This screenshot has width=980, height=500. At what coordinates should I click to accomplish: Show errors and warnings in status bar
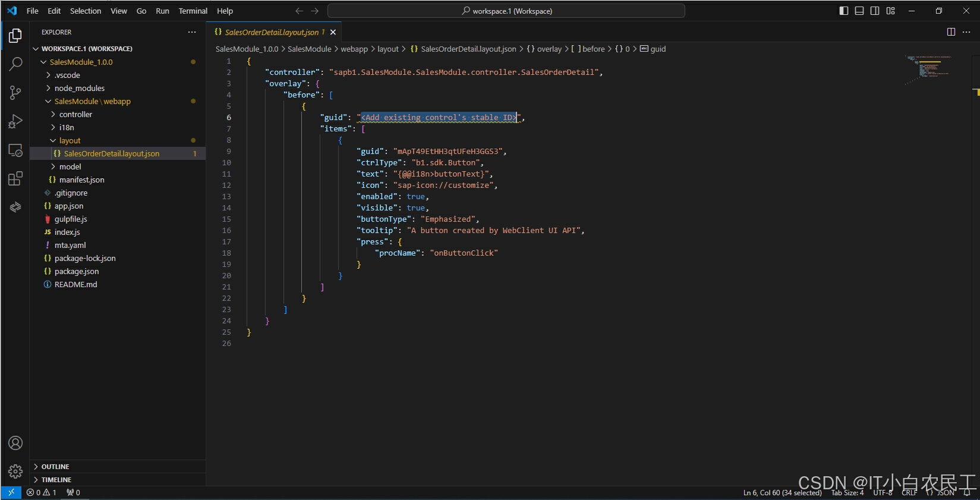(42, 492)
